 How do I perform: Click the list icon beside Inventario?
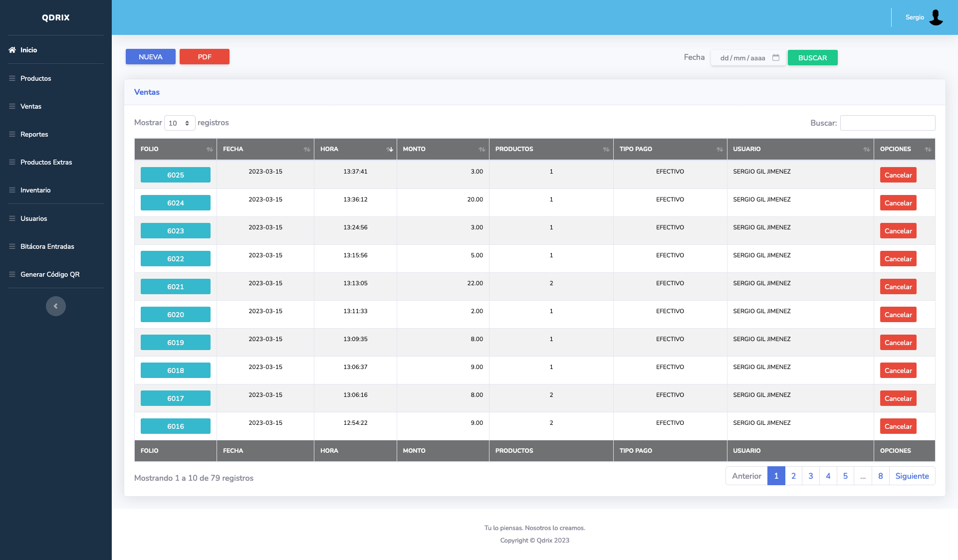point(12,190)
